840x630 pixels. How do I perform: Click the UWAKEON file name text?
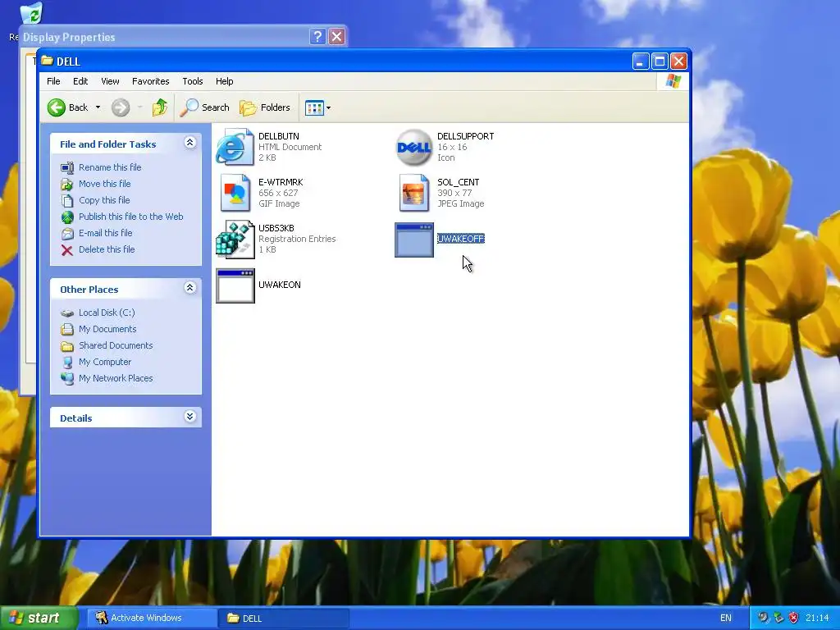coord(279,285)
